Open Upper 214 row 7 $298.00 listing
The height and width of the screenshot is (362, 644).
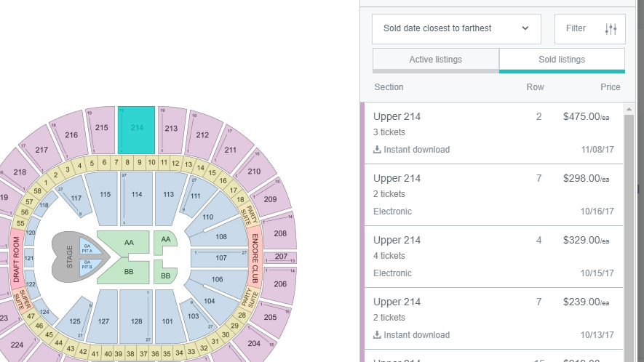(x=493, y=195)
